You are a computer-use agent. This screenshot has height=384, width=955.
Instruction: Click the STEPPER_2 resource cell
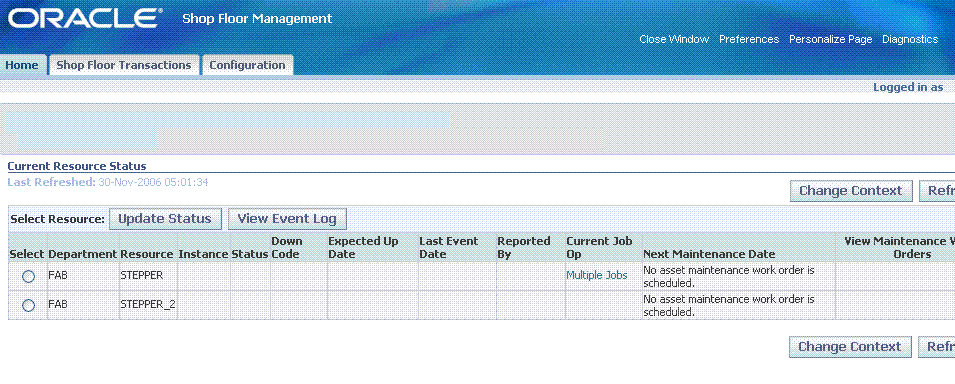click(148, 305)
